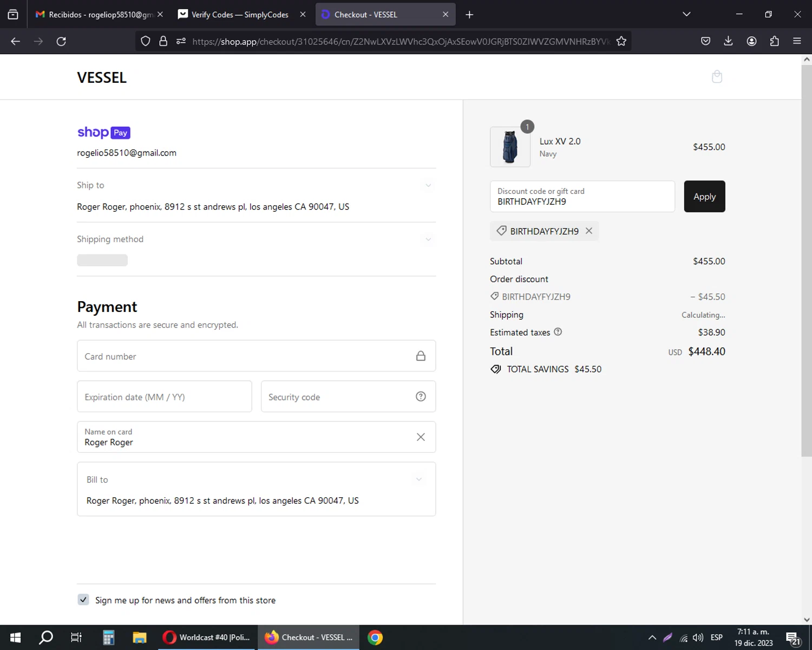Click the VESSEL store logo
The width and height of the screenshot is (812, 650).
pos(102,77)
